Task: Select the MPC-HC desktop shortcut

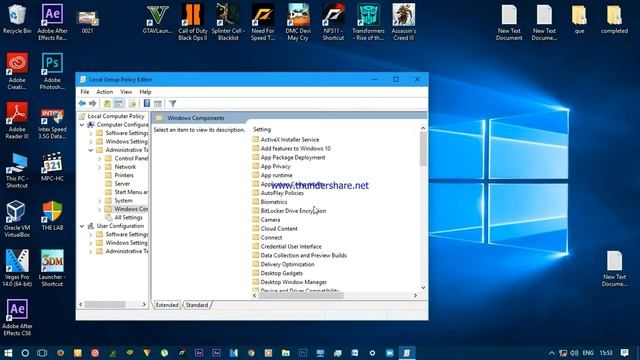Action: pyautogui.click(x=52, y=167)
